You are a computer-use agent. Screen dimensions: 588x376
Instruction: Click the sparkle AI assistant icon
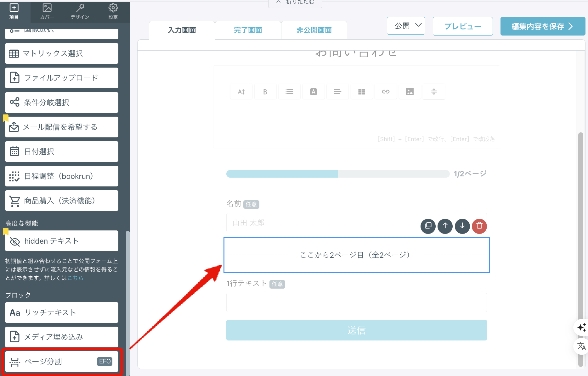[581, 327]
